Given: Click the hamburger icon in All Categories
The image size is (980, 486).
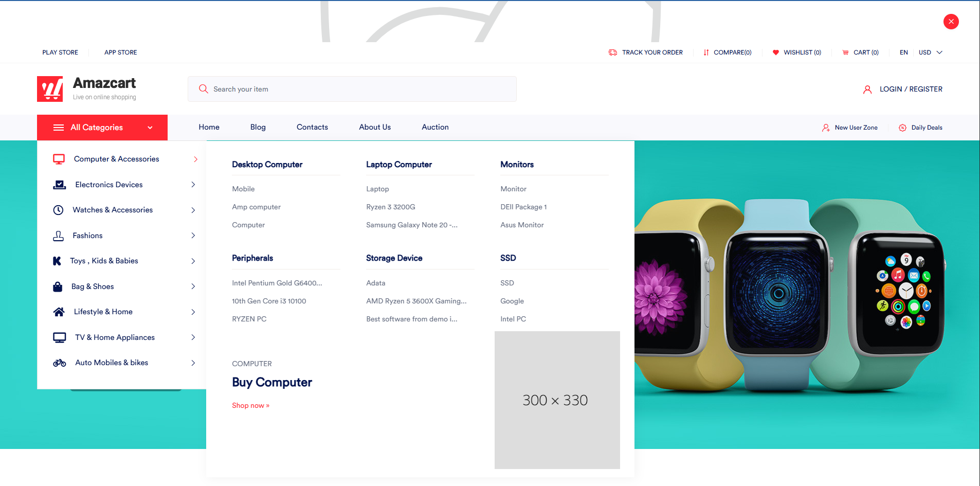Looking at the screenshot, I should point(59,128).
